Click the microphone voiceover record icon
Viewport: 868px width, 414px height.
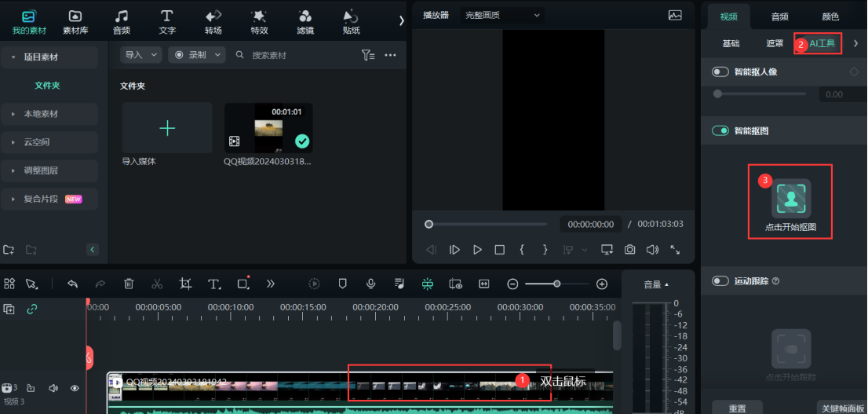[x=370, y=284]
